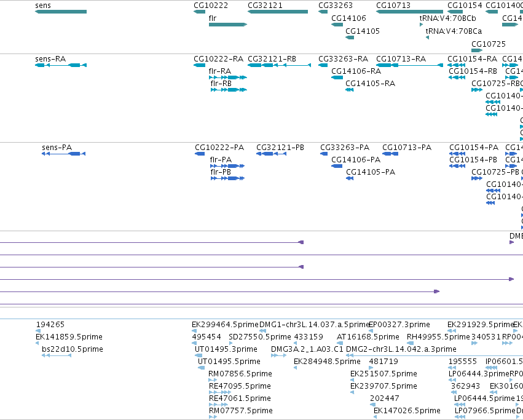Click the UT01495.5prime EST label
The width and height of the screenshot is (523, 420).
229,362
